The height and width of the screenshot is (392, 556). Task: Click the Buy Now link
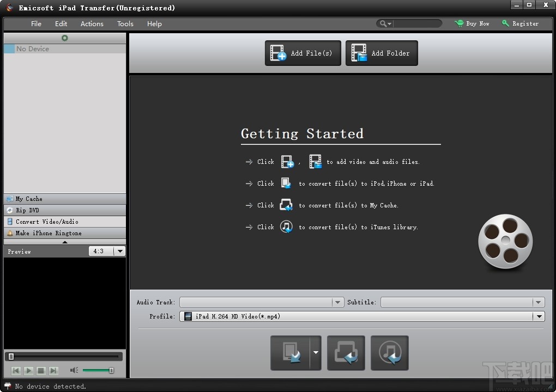[x=472, y=23]
